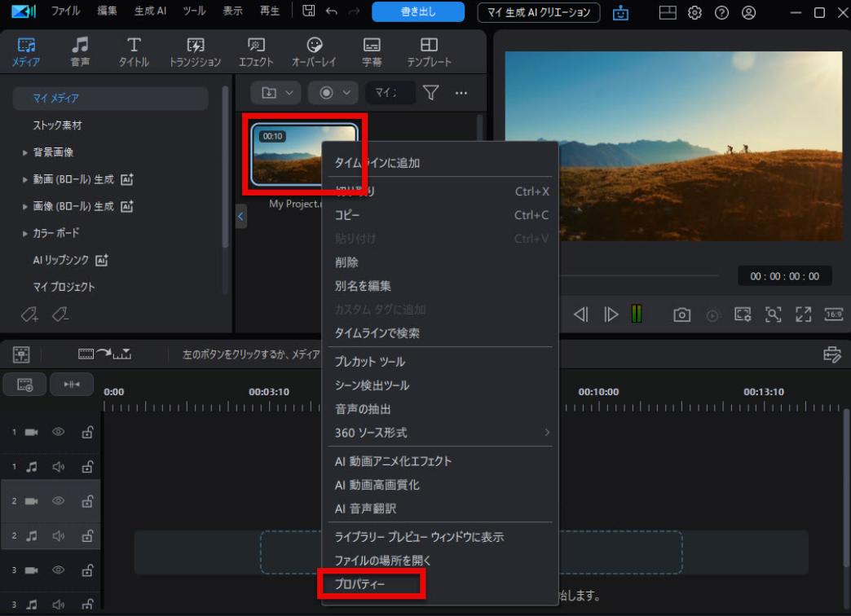The height and width of the screenshot is (616, 851).
Task: Click the AI assistant robot icon
Action: (620, 13)
